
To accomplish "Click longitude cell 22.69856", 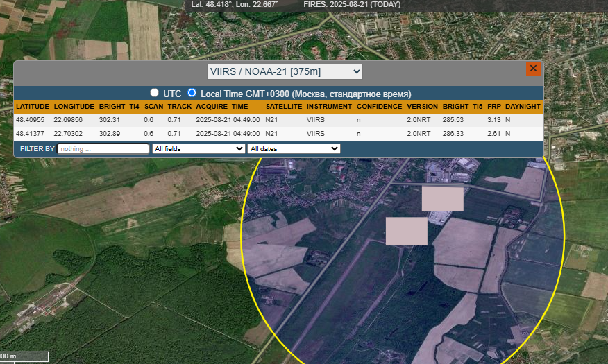I will tap(68, 120).
